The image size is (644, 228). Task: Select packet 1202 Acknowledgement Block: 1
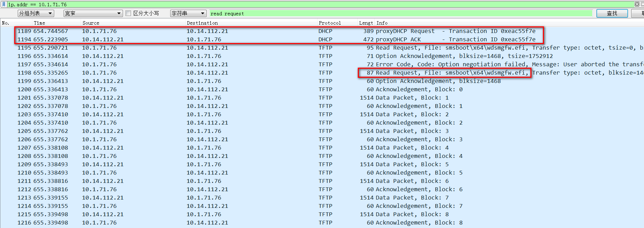(x=322, y=106)
